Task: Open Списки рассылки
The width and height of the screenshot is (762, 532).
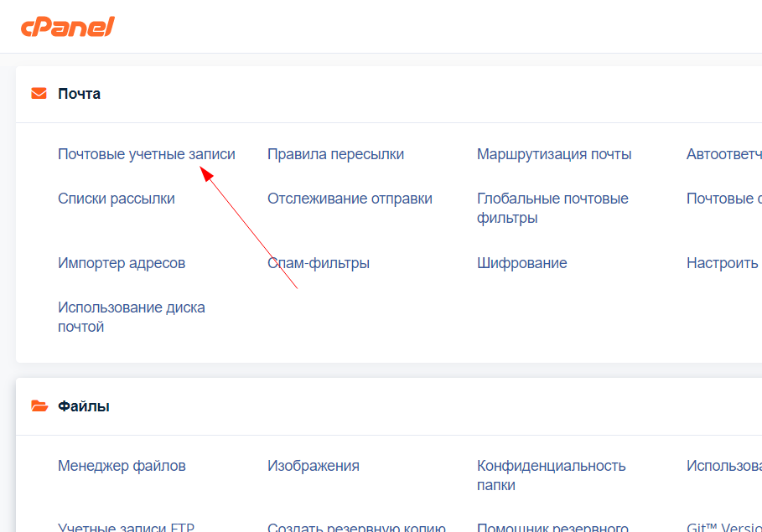Action: [117, 199]
